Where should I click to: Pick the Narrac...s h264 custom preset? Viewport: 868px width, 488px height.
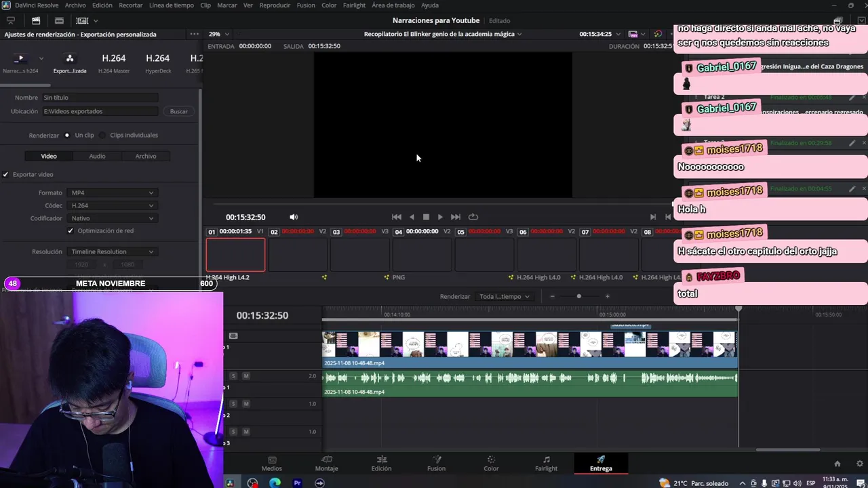(20, 62)
